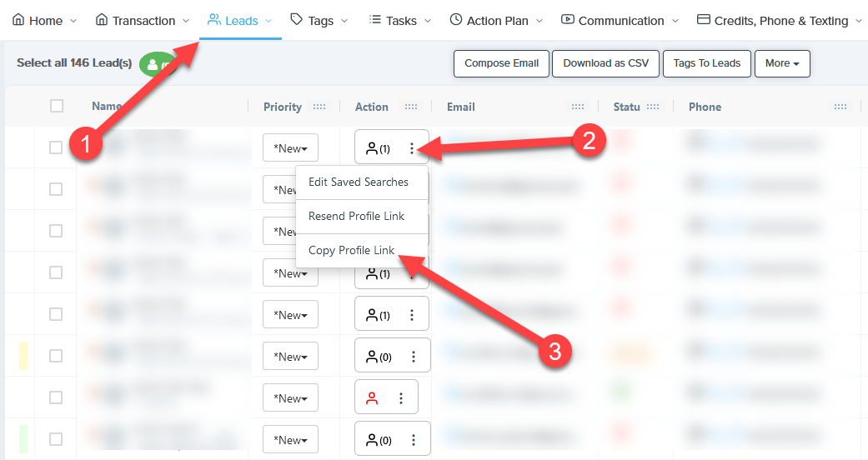The width and height of the screenshot is (868, 460).
Task: Click the Email column grip handle icon
Action: 578,107
